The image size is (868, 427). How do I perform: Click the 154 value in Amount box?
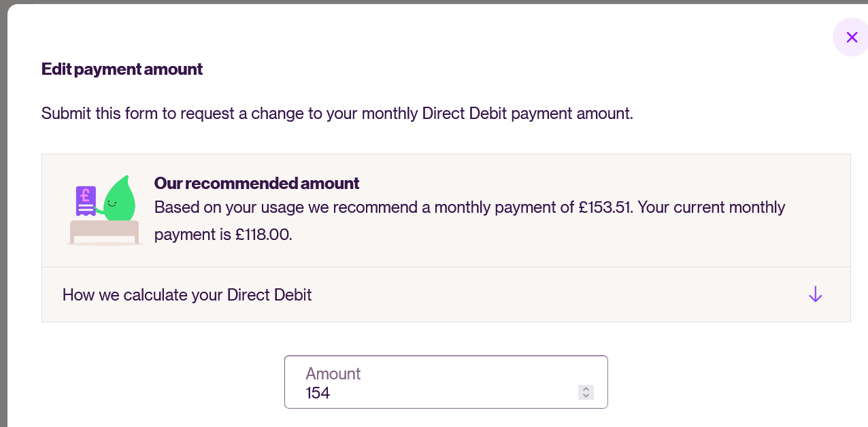[318, 393]
